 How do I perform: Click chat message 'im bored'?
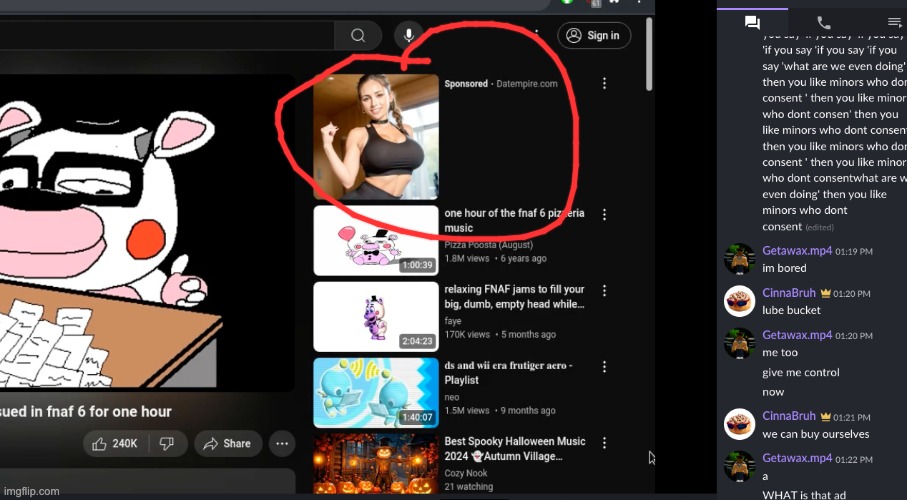point(784,269)
